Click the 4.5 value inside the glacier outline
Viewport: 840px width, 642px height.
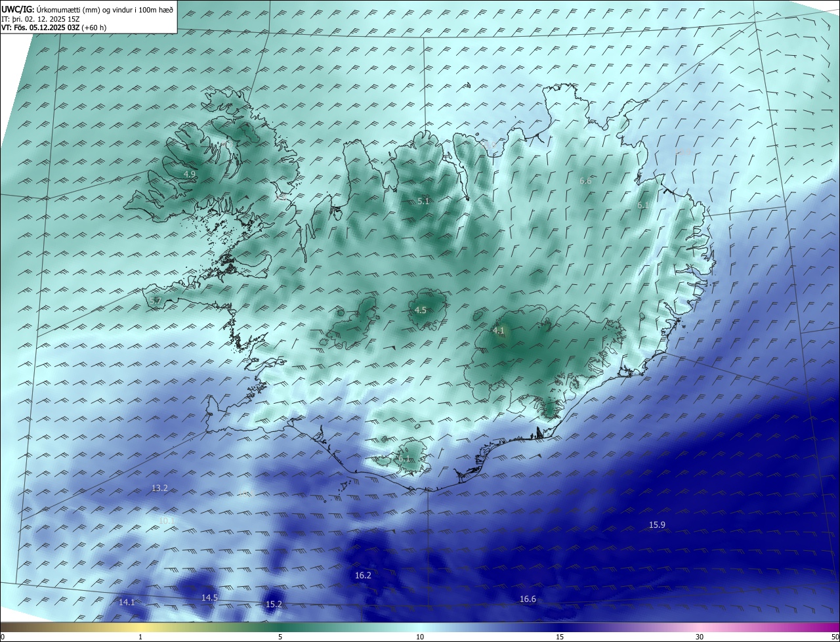[x=421, y=310]
